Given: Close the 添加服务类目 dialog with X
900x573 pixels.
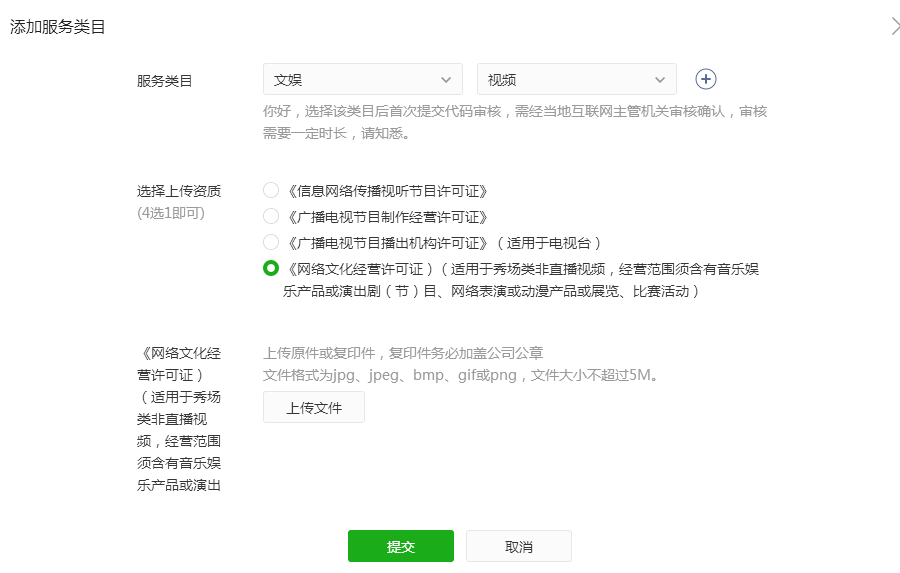Looking at the screenshot, I should 895,26.
